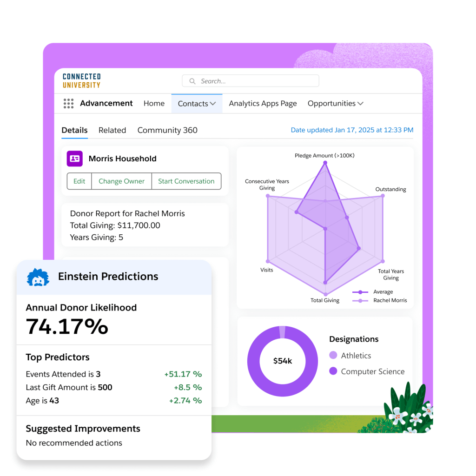Screen dimensions: 476x476
Task: Click the Einstein Predictions header
Action: [x=108, y=277]
